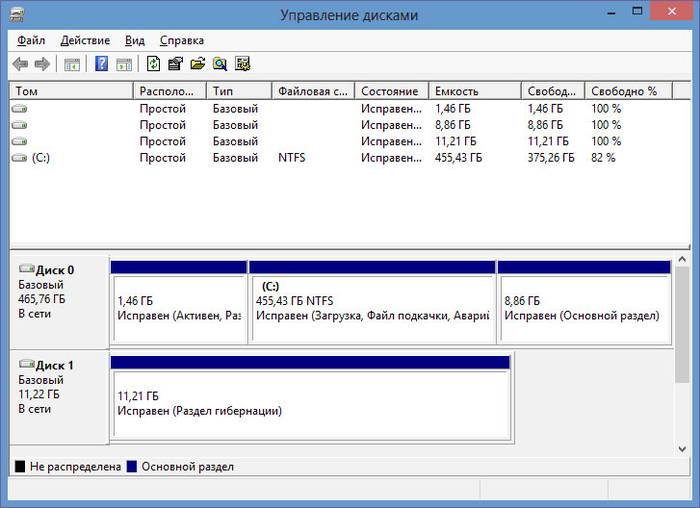Click the Back arrow in toolbar
The width and height of the screenshot is (700, 508).
[x=20, y=64]
